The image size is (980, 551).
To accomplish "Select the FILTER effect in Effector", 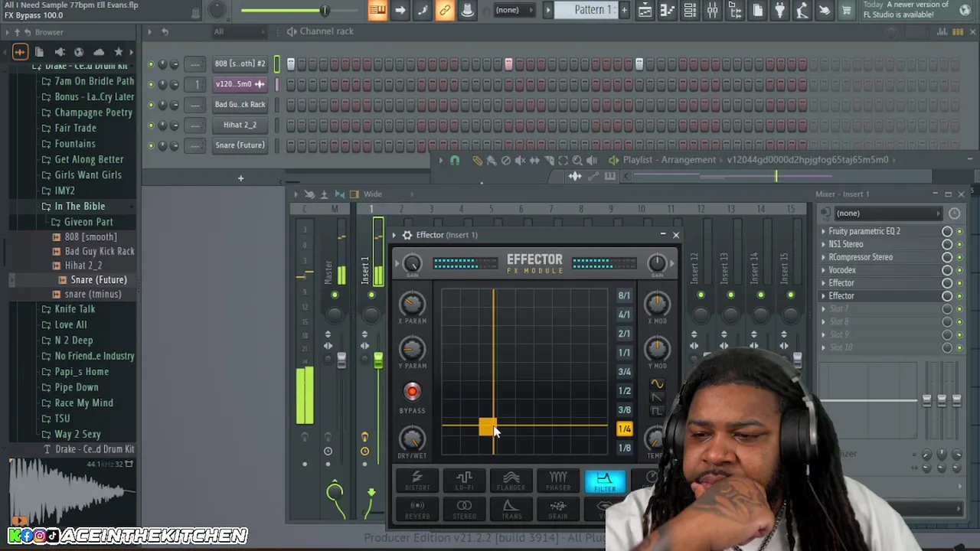I will tap(605, 481).
